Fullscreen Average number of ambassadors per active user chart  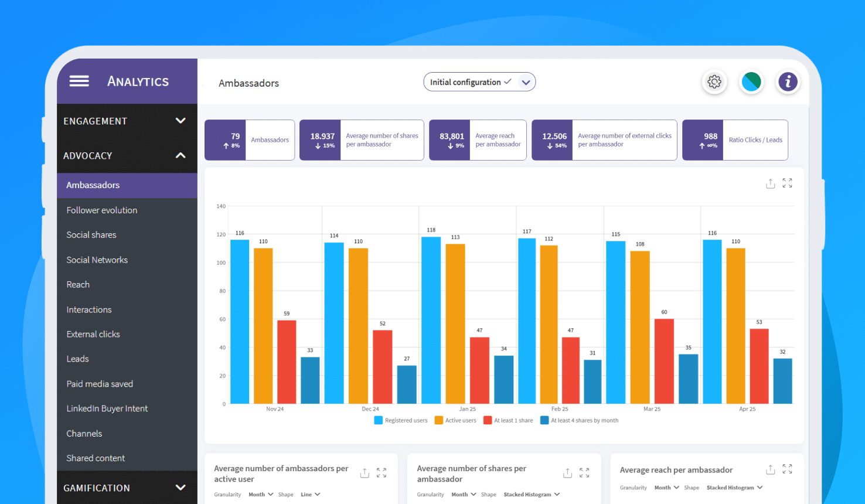tap(382, 473)
